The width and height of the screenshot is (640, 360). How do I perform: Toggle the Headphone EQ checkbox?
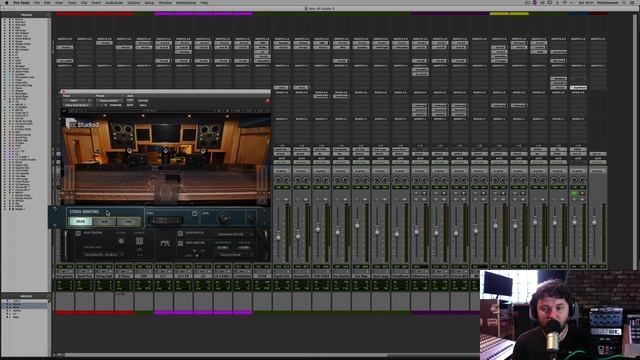pyautogui.click(x=180, y=233)
